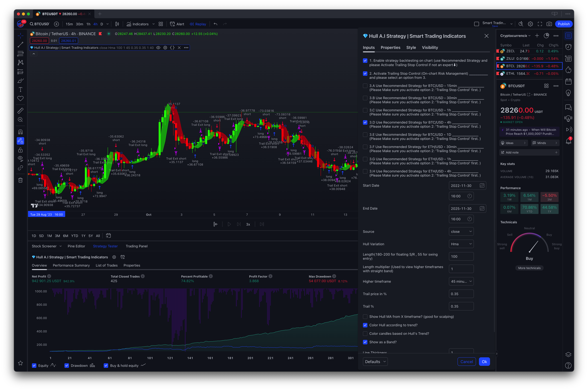The image size is (588, 390).
Task: Hide indicator using the eye icon
Action: tap(158, 48)
